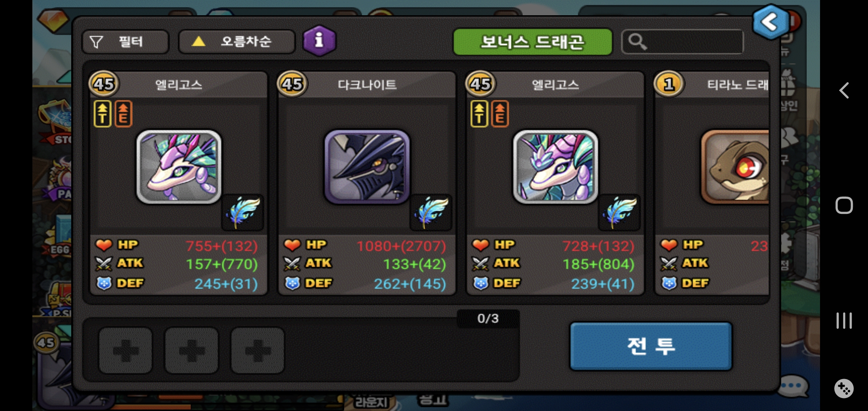Select the first 엘리고스 dragon portrait
This screenshot has height=411, width=868.
pos(179,167)
